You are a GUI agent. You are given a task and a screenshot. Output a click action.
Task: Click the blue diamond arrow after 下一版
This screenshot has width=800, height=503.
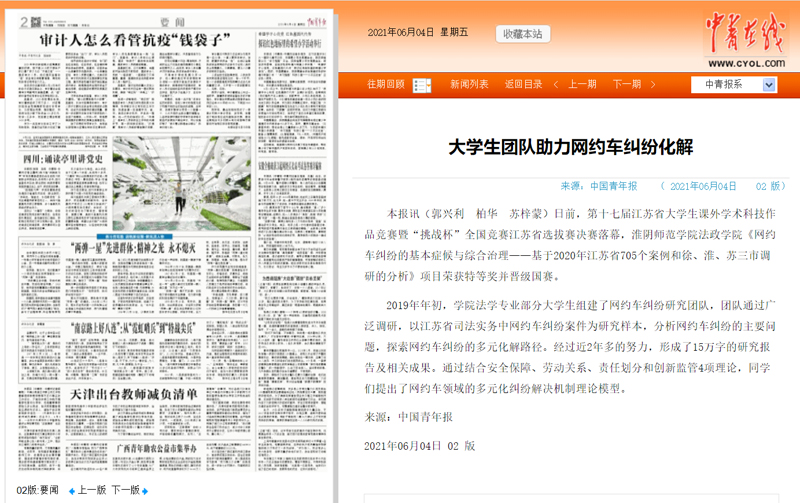click(145, 491)
